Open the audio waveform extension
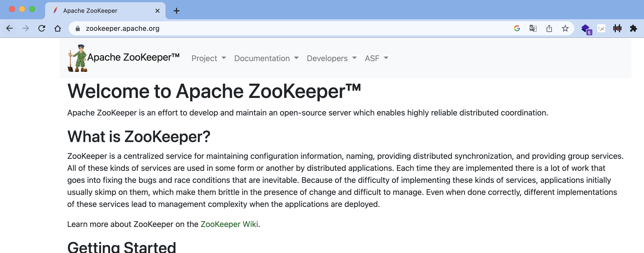This screenshot has height=253, width=644. 617,29
